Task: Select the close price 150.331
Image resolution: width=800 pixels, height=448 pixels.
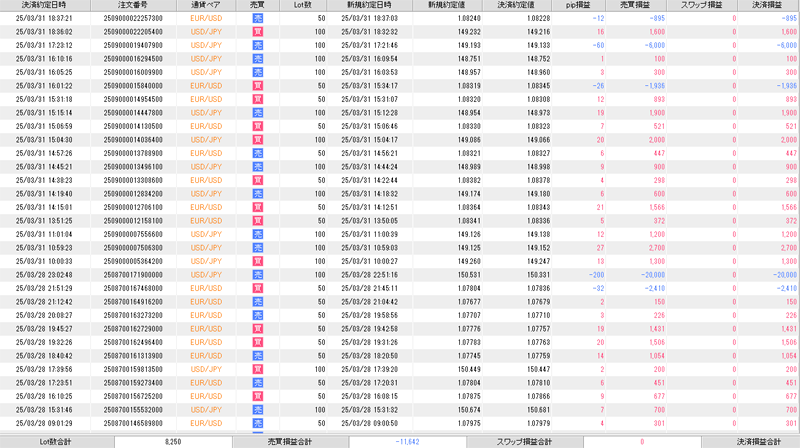Action: tap(539, 275)
